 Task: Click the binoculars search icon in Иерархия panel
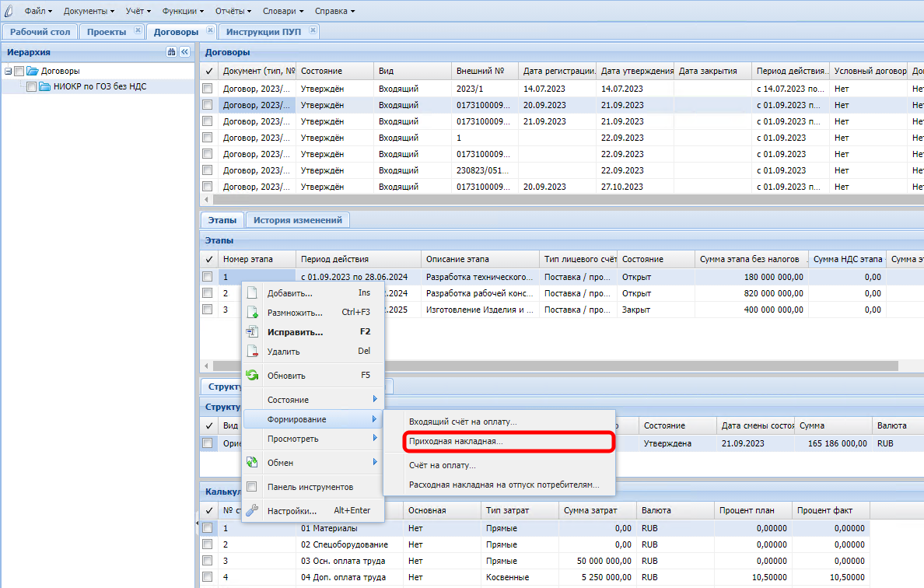[x=171, y=52]
